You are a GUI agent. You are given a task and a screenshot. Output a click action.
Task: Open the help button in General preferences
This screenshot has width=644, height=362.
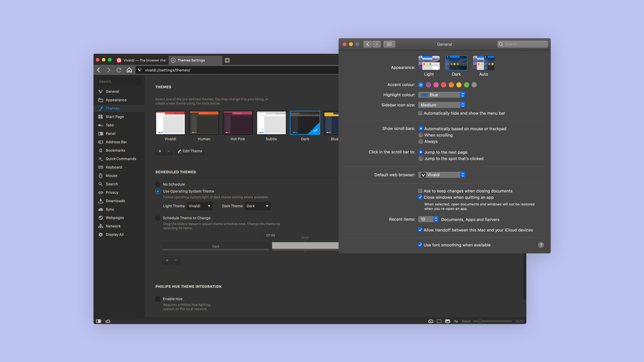click(x=541, y=245)
